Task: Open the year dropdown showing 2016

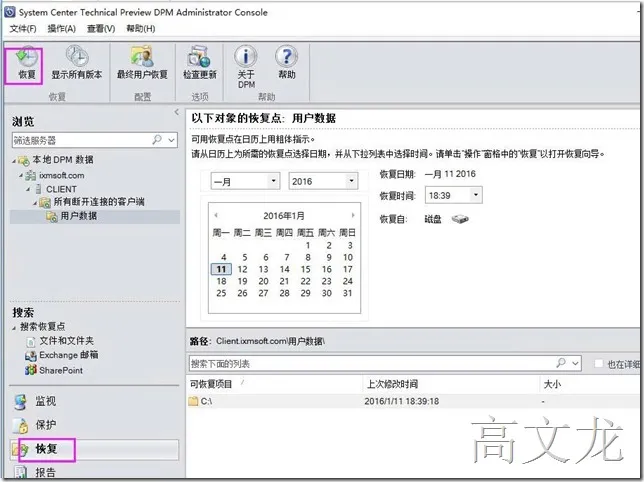Action: click(351, 181)
